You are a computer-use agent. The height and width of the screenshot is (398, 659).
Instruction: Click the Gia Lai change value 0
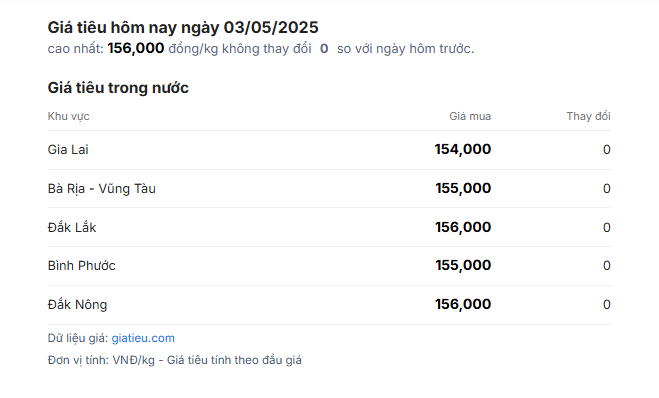(x=606, y=150)
